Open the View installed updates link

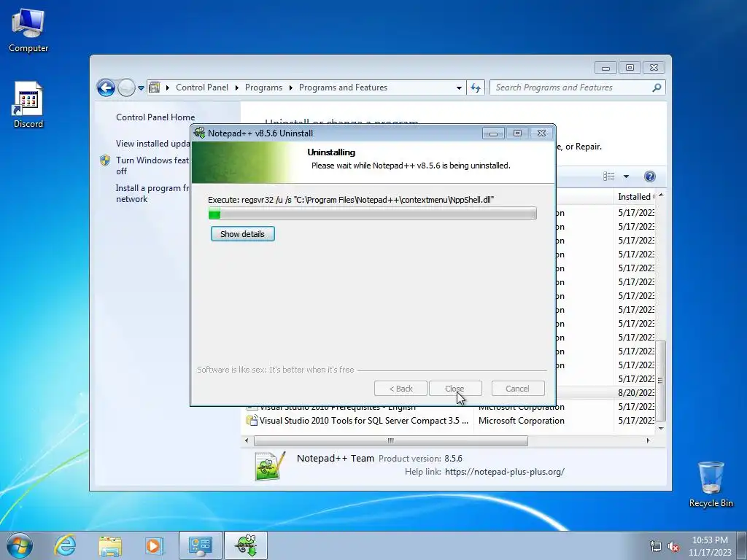coord(153,144)
